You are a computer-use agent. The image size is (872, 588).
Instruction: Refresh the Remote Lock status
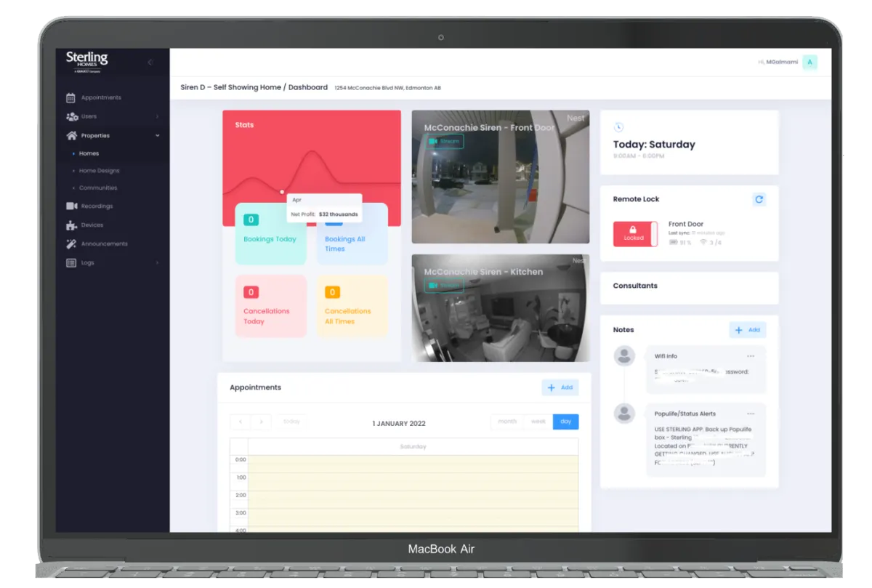759,199
